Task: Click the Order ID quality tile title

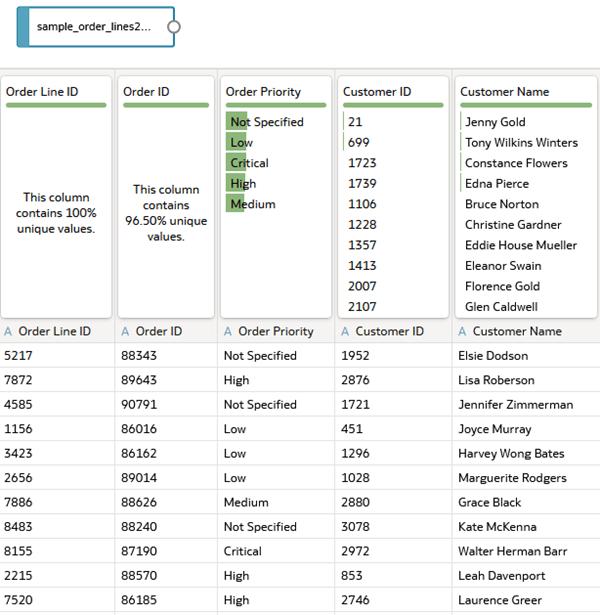Action: (146, 92)
